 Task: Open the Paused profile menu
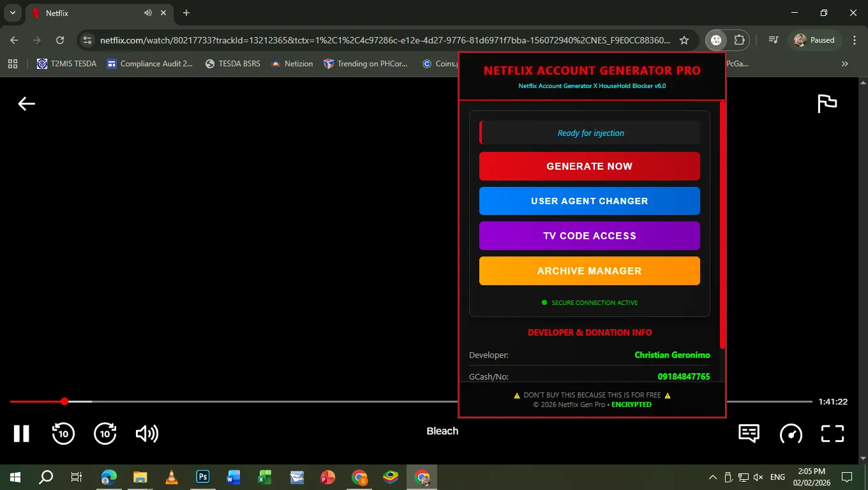click(815, 40)
